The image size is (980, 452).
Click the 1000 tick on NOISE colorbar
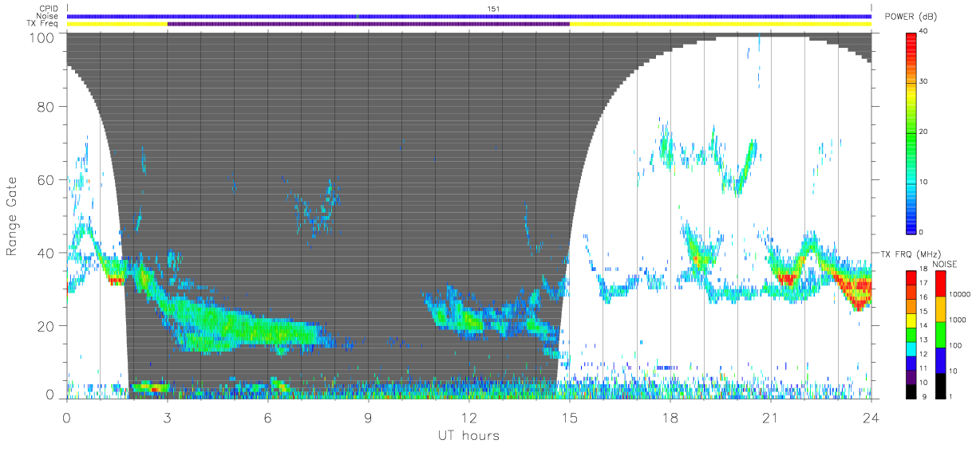(958, 320)
